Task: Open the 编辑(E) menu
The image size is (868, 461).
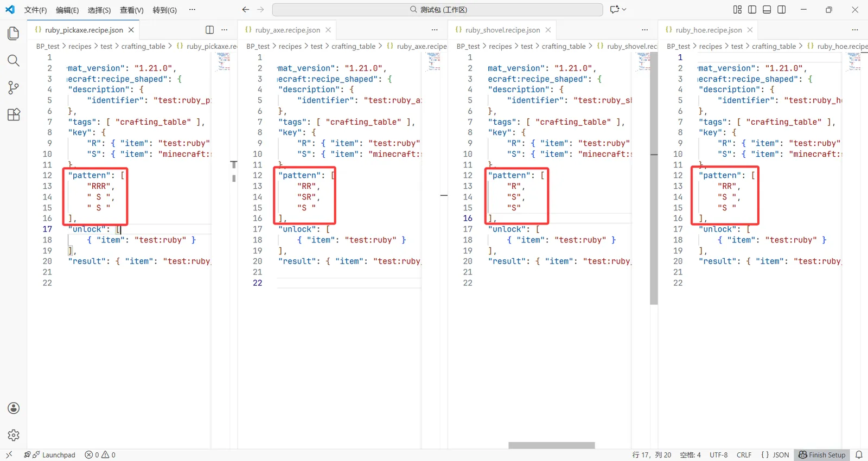Action: (67, 10)
